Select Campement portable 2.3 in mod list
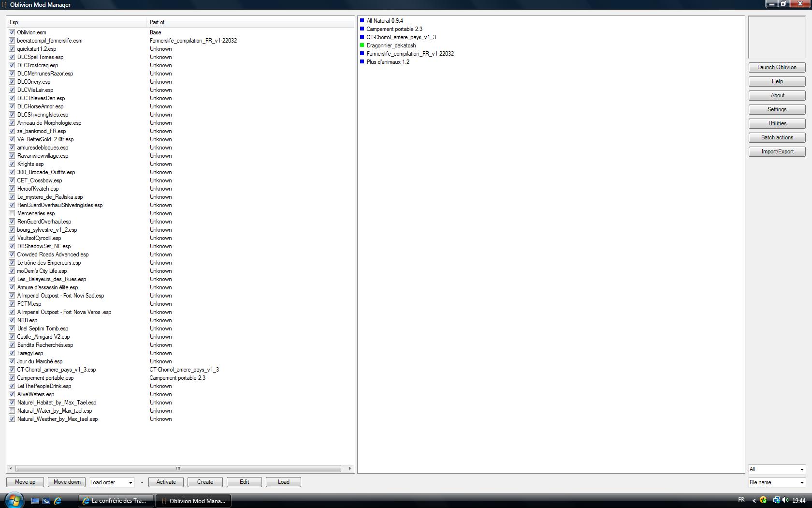The width and height of the screenshot is (812, 508). click(394, 29)
